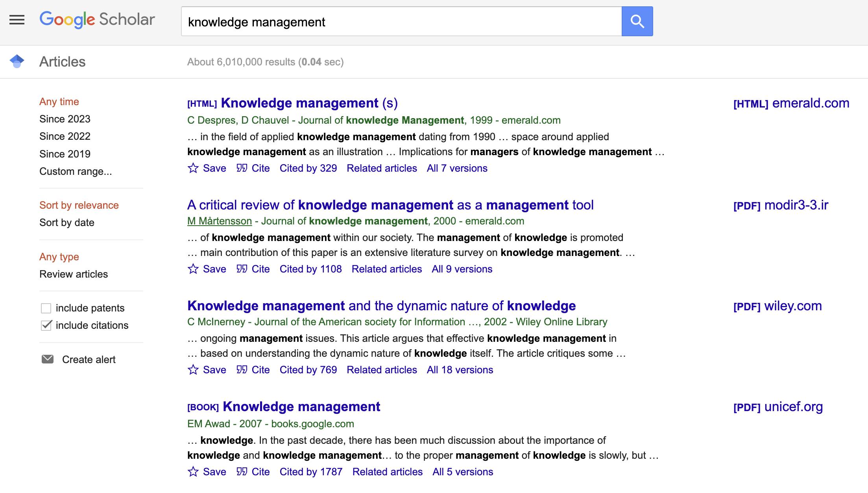Screen dimensions: 868x493
Task: Show only Review articles
Action: (74, 274)
